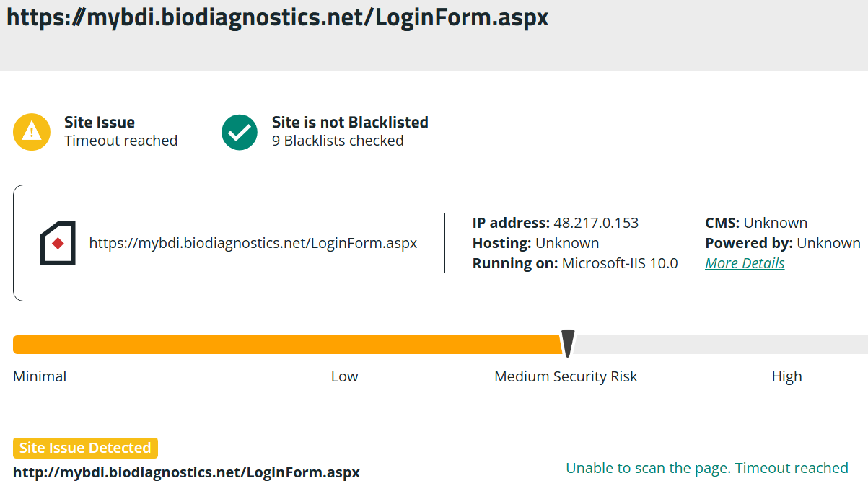Click the site favicon placeholder icon
The height and width of the screenshot is (486, 868).
tap(58, 243)
